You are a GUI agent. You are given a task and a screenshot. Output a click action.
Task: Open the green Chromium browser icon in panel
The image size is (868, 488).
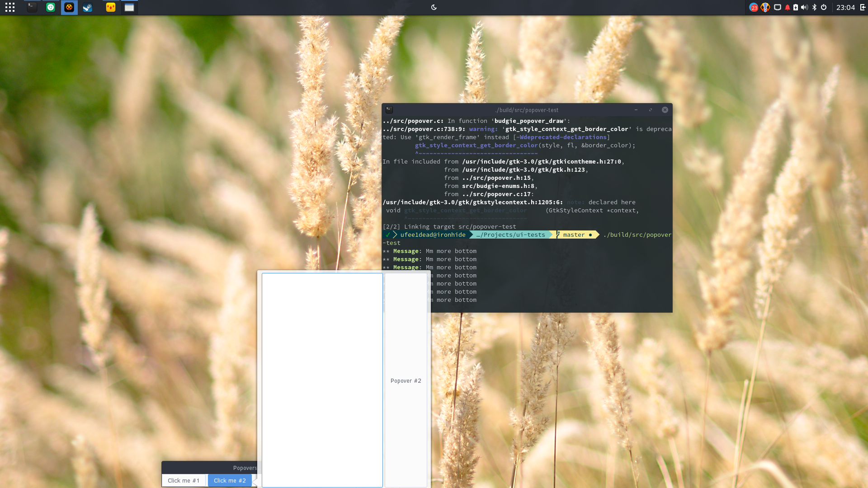(x=51, y=7)
